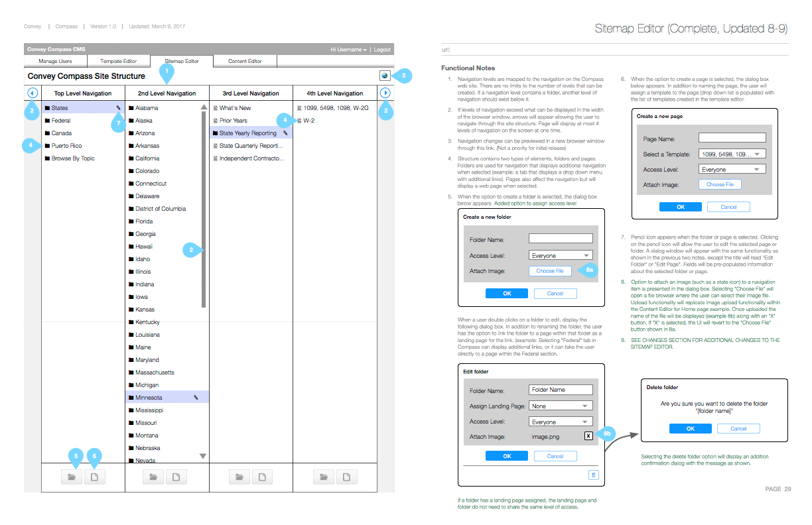Screen dimensions: 812x525
Task: Confirm deletion with OK in Delete folder
Action: pyautogui.click(x=691, y=428)
